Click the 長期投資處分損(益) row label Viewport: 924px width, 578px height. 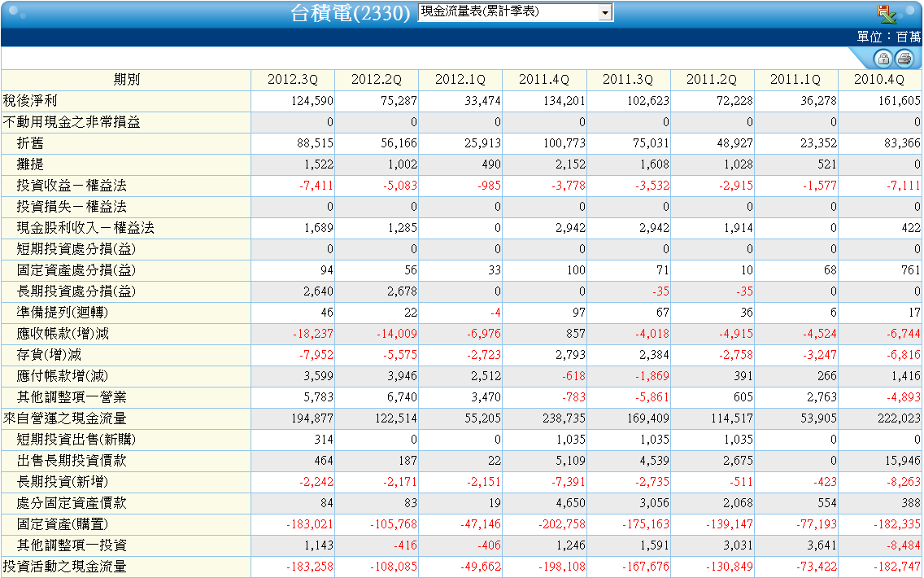(76, 291)
